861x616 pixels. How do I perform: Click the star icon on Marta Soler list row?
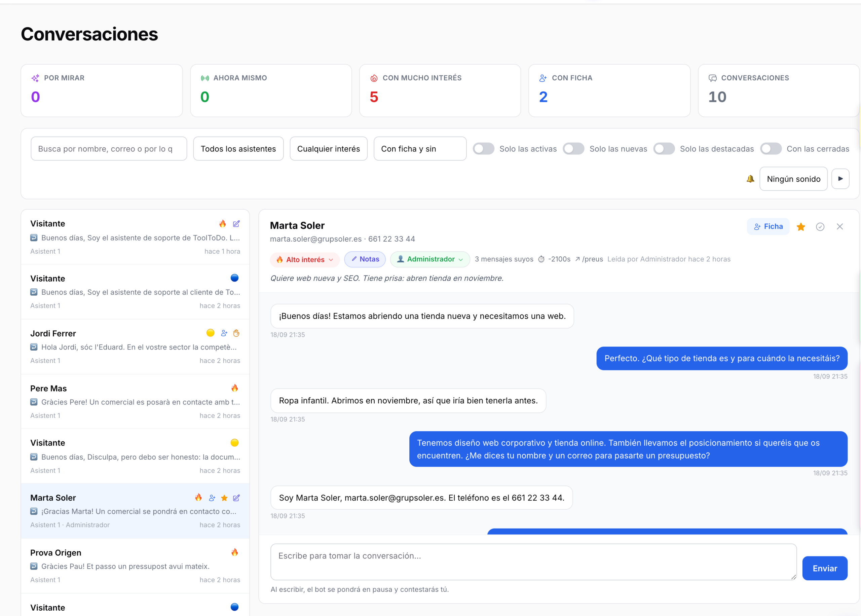[224, 498]
